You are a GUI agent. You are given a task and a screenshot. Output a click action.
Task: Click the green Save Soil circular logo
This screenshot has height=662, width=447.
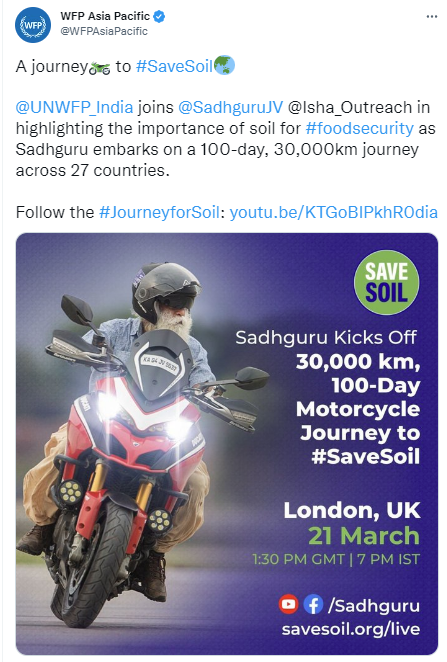coord(386,282)
